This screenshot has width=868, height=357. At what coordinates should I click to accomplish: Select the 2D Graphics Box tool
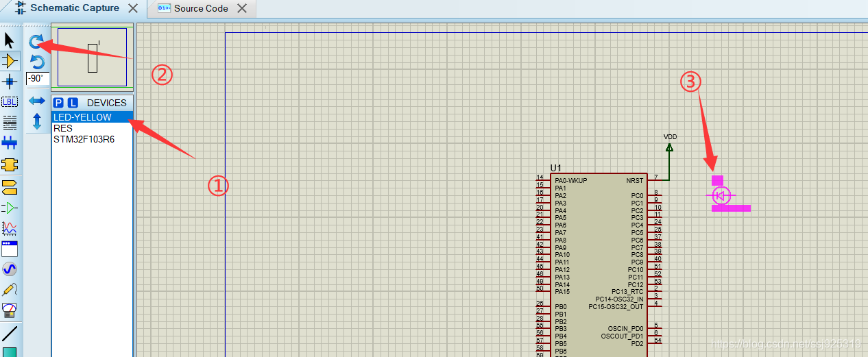[x=10, y=352]
